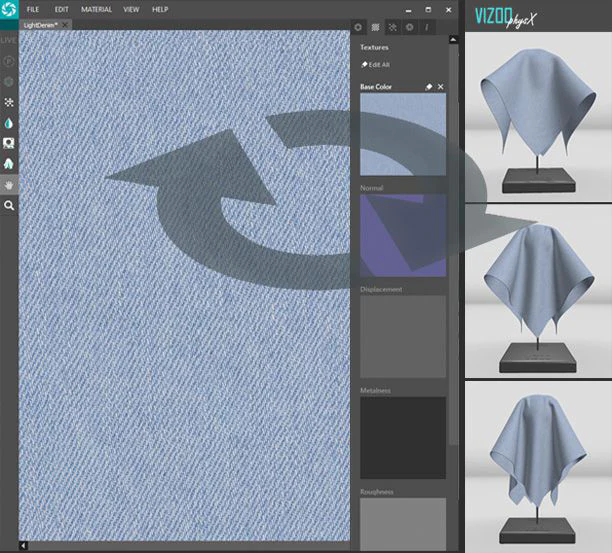612x553 pixels.
Task: Click the Metalness label
Action: (375, 391)
